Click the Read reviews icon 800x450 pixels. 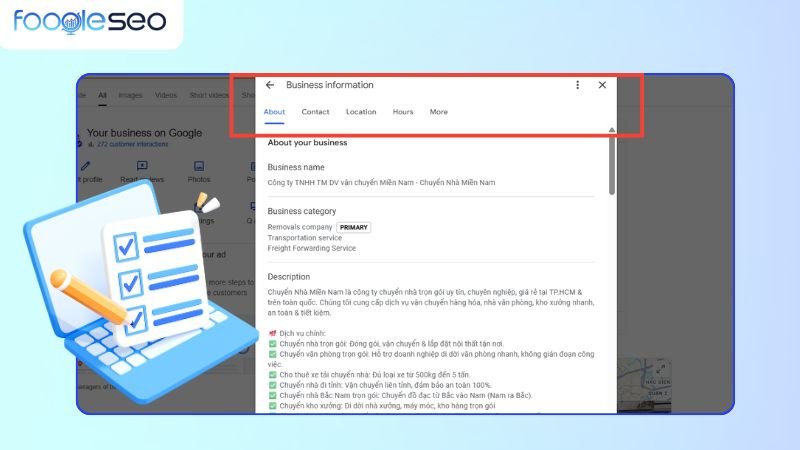click(142, 166)
